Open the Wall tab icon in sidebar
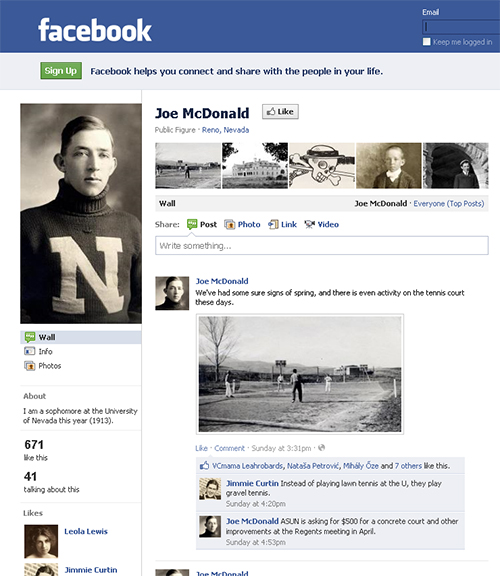This screenshot has height=576, width=500. pyautogui.click(x=30, y=337)
